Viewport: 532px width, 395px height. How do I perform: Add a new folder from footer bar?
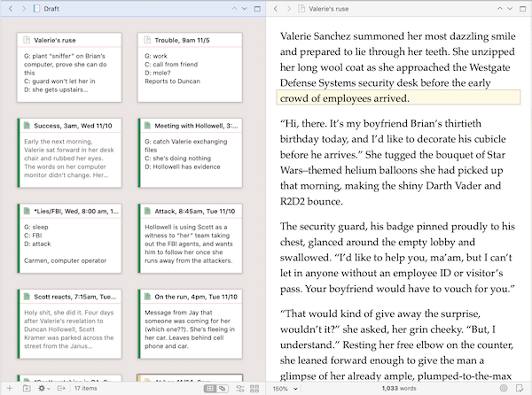27,388
